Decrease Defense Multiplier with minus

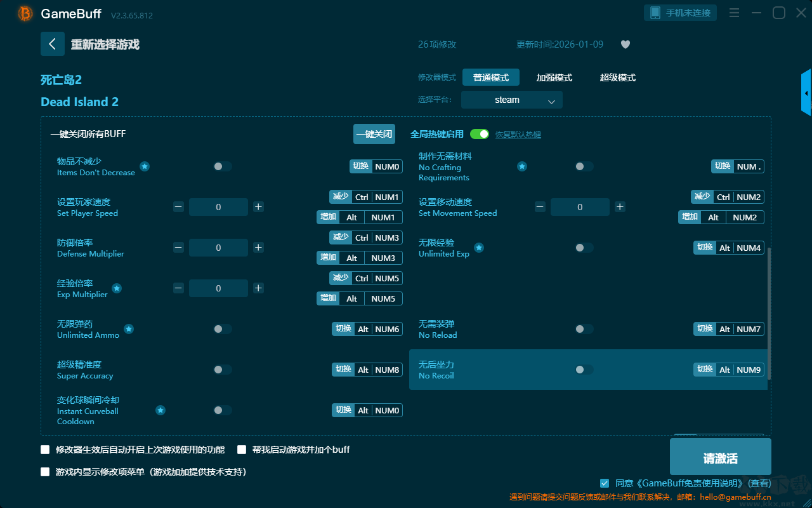(178, 248)
